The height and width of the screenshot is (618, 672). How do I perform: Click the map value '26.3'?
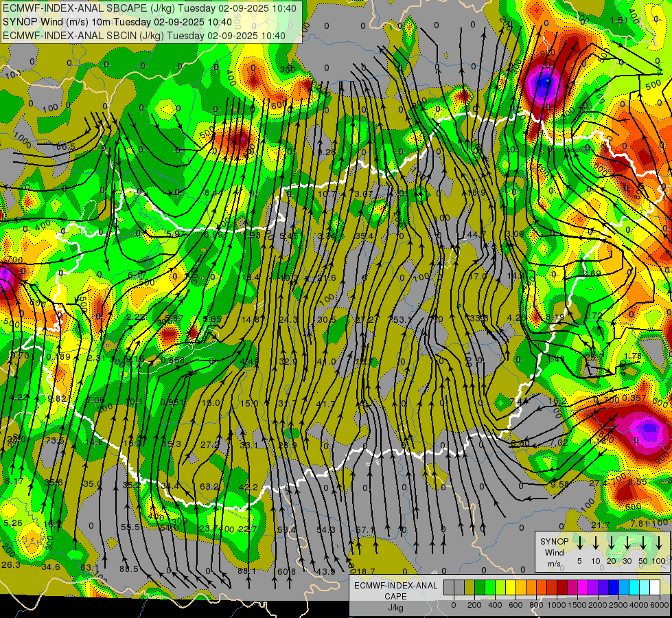coord(11,565)
